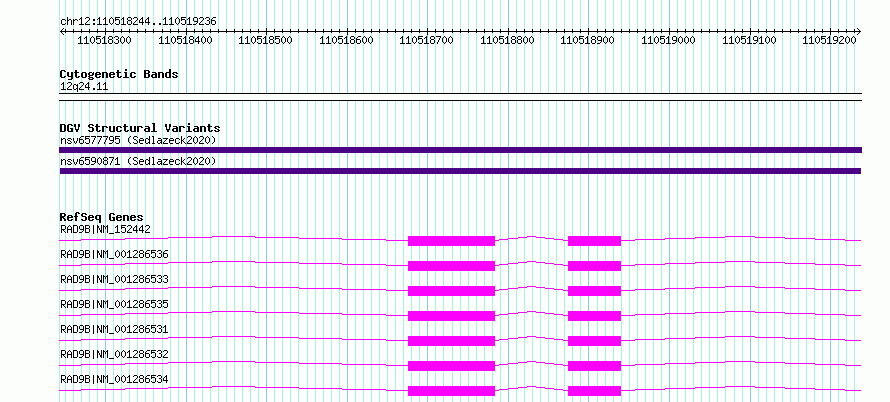The width and height of the screenshot is (890, 402).
Task: Click ruler tick label 110518600
Action: (x=346, y=40)
